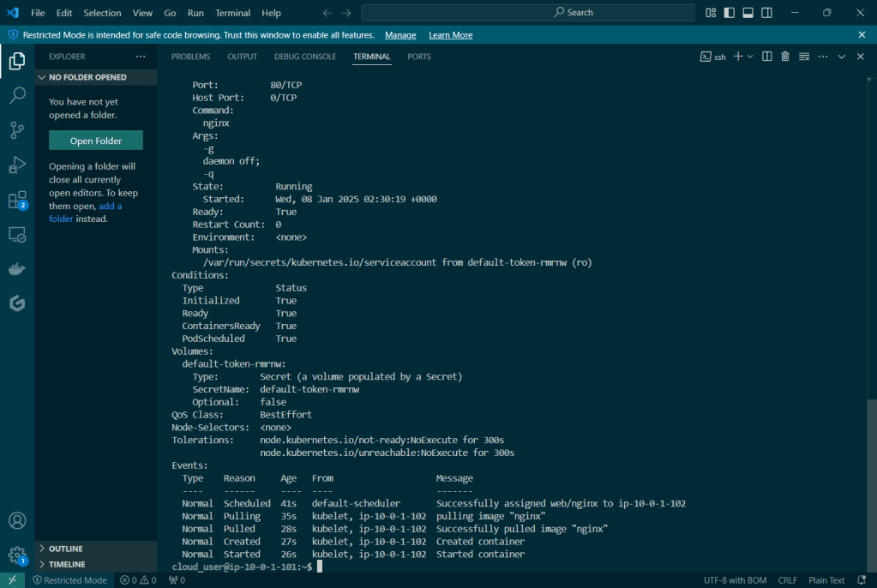Open Run and Debug view
The height and width of the screenshot is (588, 877).
(17, 165)
